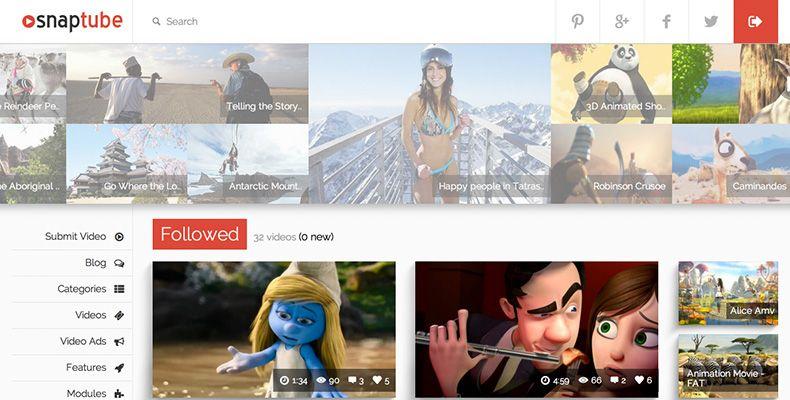Image resolution: width=790 pixels, height=400 pixels.
Task: Click the heart likes icon showing 5
Action: 377,381
